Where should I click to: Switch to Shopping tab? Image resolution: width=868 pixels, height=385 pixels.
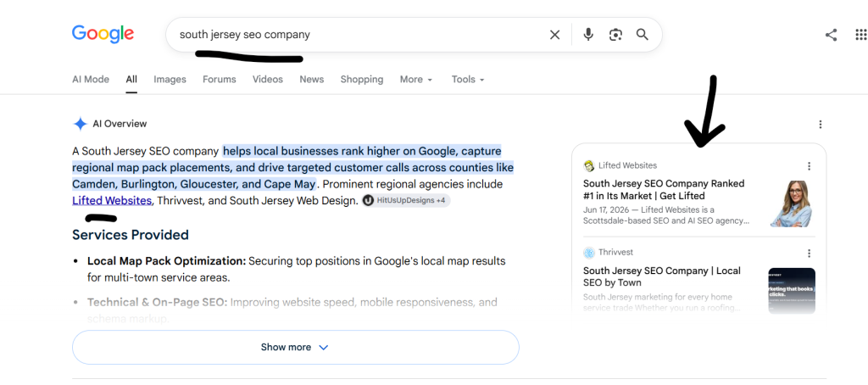[x=361, y=79]
